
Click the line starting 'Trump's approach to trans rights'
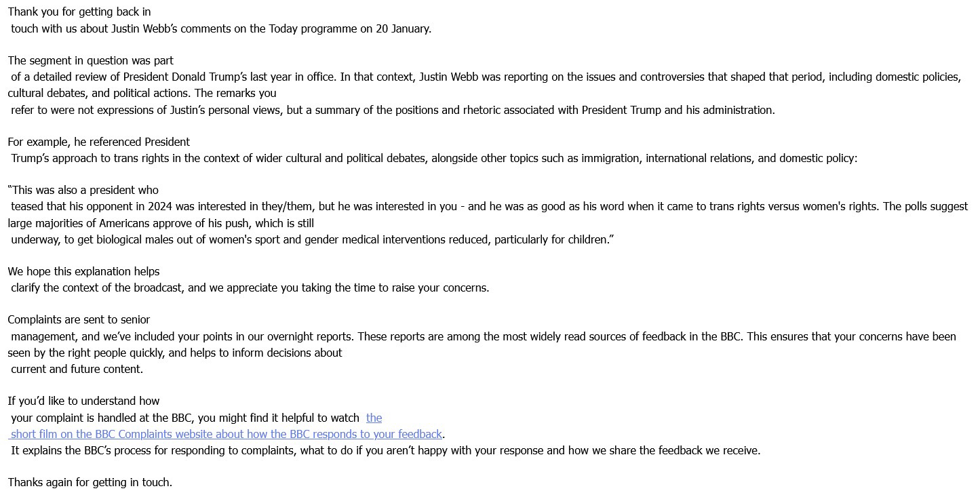click(x=434, y=158)
